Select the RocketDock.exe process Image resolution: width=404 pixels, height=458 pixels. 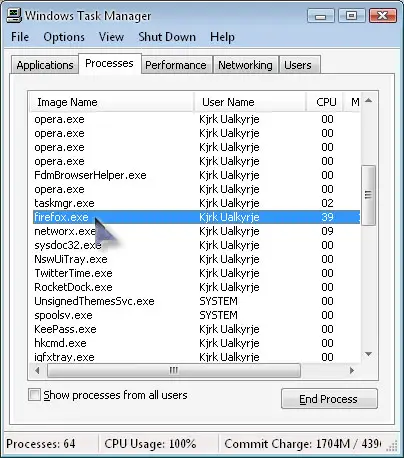tap(197, 287)
